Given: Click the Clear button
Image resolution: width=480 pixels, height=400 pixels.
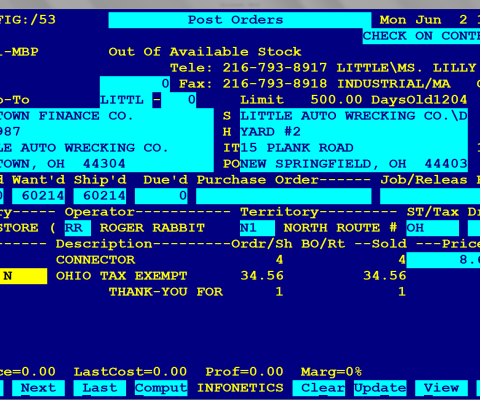Looking at the screenshot, I should click(319, 388).
